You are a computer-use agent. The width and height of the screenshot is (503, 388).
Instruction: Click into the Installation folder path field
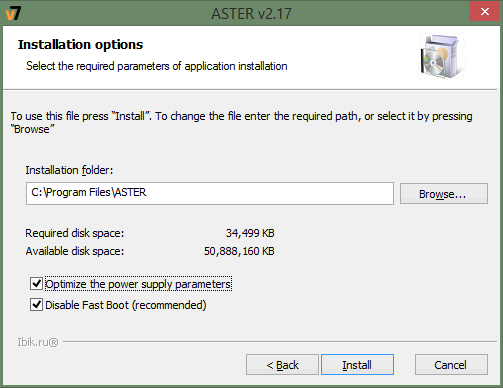pos(210,193)
